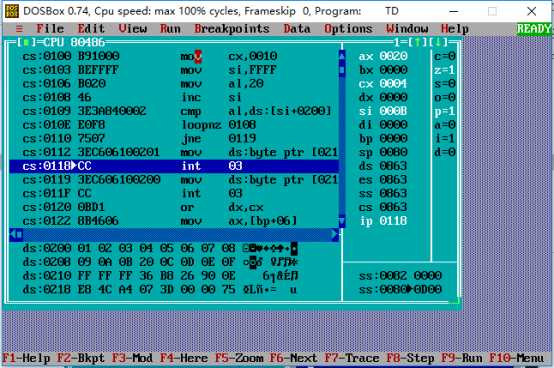Viewport: 554px width, 368px height.
Task: Select the cs:0120 or dx,cx line
Action: coord(174,207)
